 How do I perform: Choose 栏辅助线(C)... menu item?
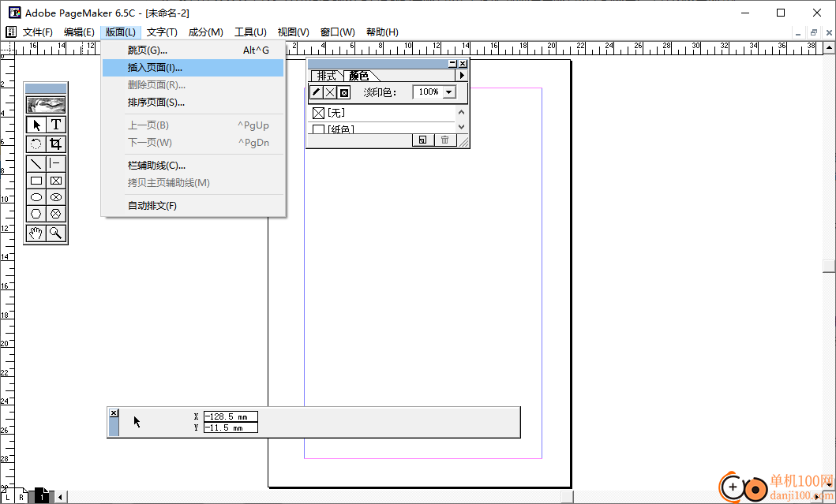pyautogui.click(x=193, y=166)
